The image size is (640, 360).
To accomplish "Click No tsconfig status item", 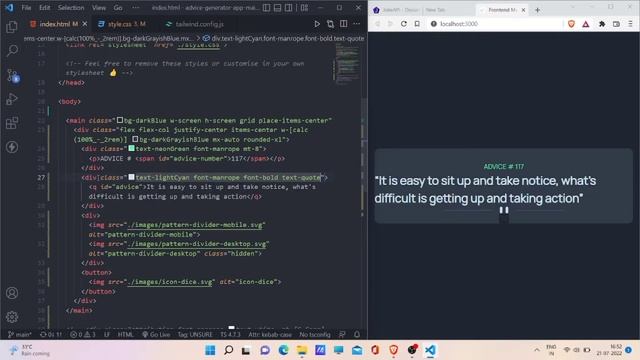I will coord(315,335).
